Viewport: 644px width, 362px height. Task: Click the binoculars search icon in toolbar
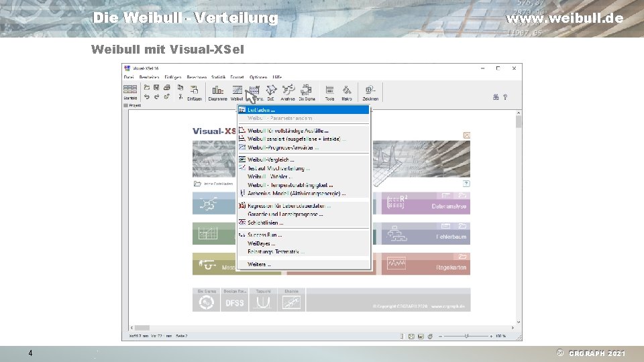pos(496,97)
